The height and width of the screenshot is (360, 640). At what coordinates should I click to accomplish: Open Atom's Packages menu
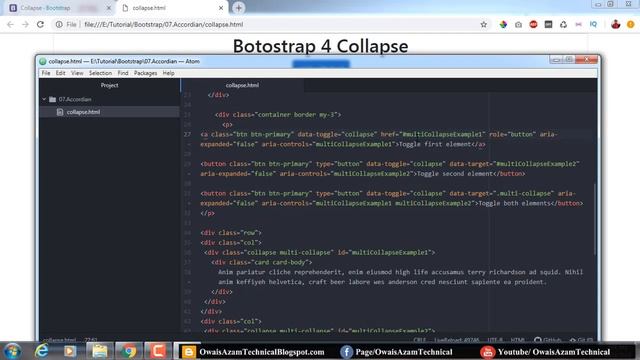click(x=145, y=73)
